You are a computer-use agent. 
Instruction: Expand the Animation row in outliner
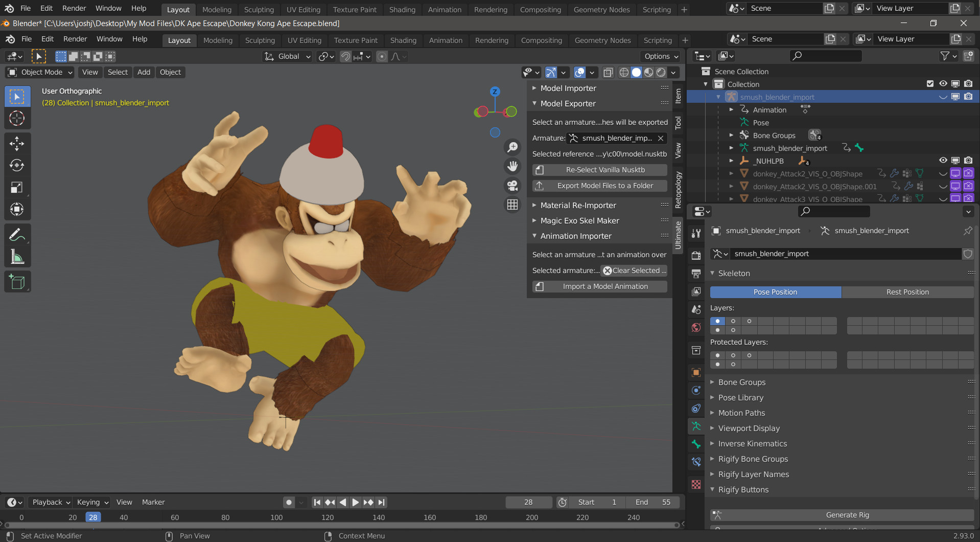(731, 109)
